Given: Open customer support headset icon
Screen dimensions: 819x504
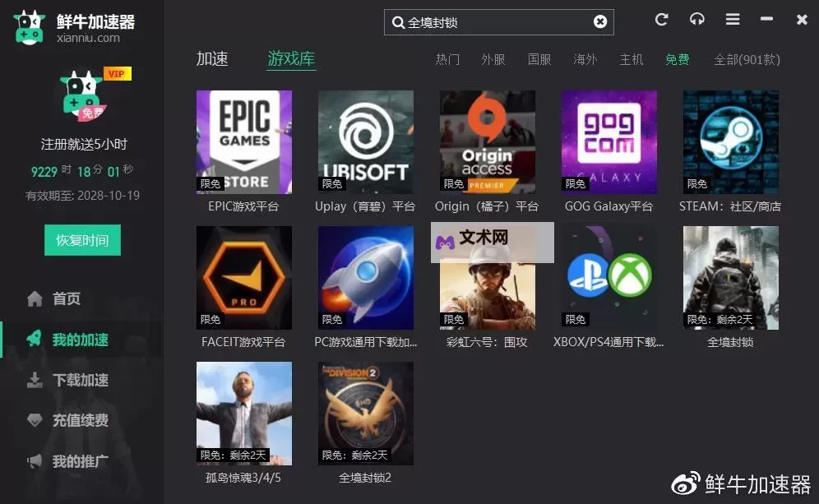Looking at the screenshot, I should 696,20.
